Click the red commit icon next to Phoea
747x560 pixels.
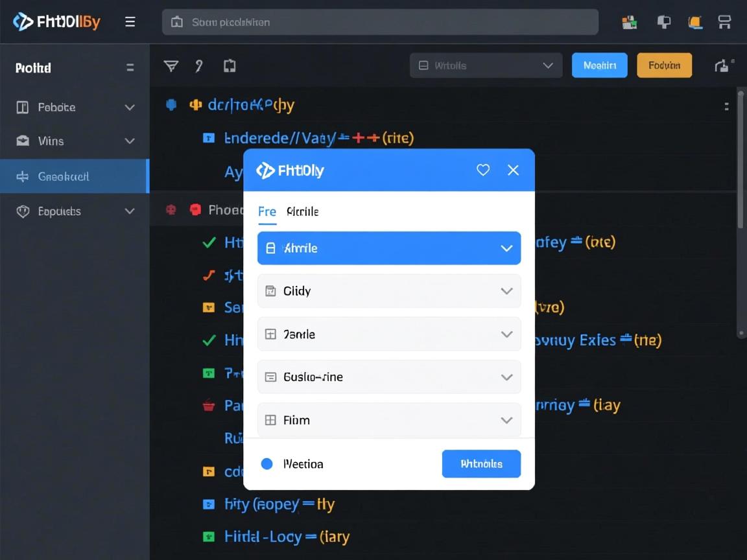tap(195, 209)
